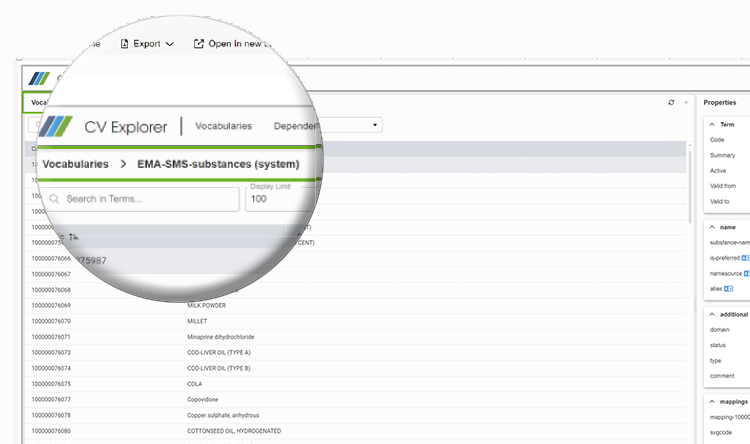Click the Properties panel title
The height and width of the screenshot is (444, 750).
point(719,102)
